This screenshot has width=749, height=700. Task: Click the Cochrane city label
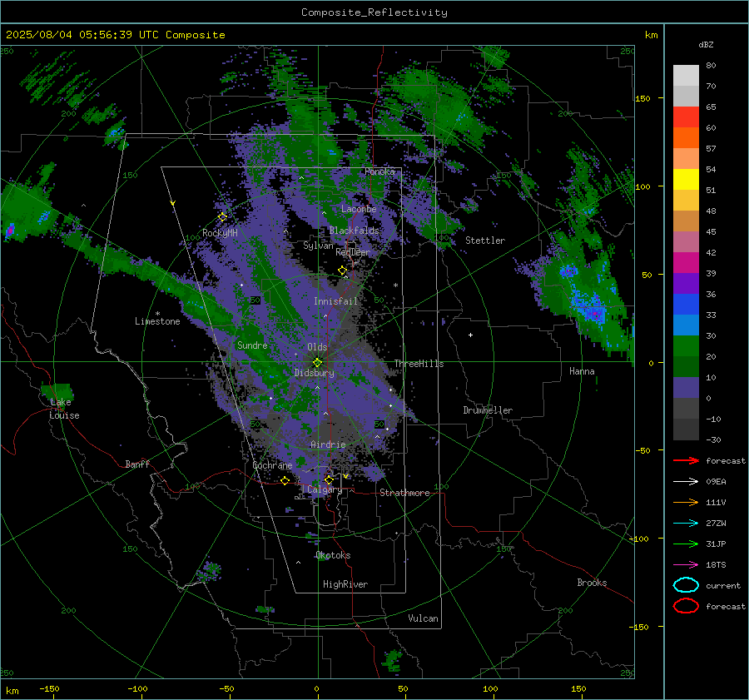[272, 465]
